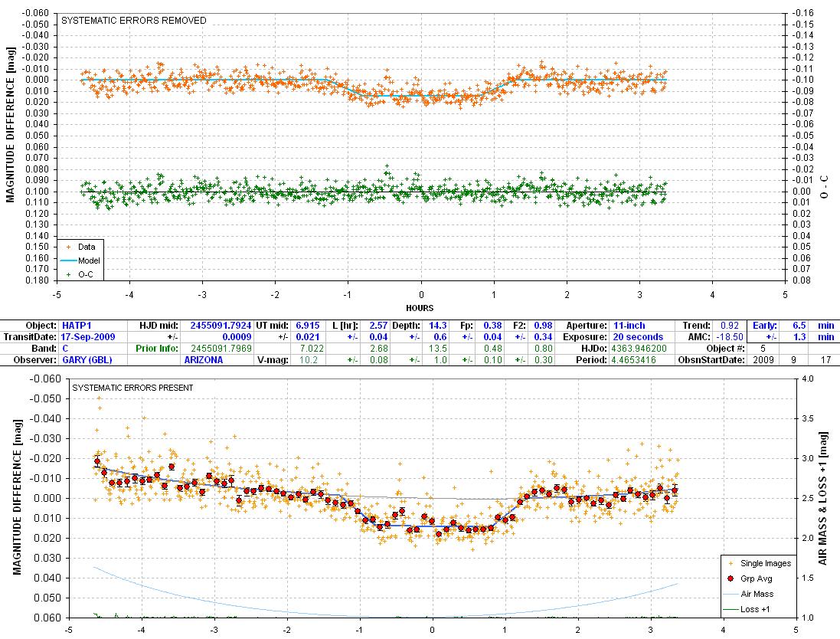Click the "HJDo:" label cell
The width and height of the screenshot is (840, 639).
(x=594, y=349)
